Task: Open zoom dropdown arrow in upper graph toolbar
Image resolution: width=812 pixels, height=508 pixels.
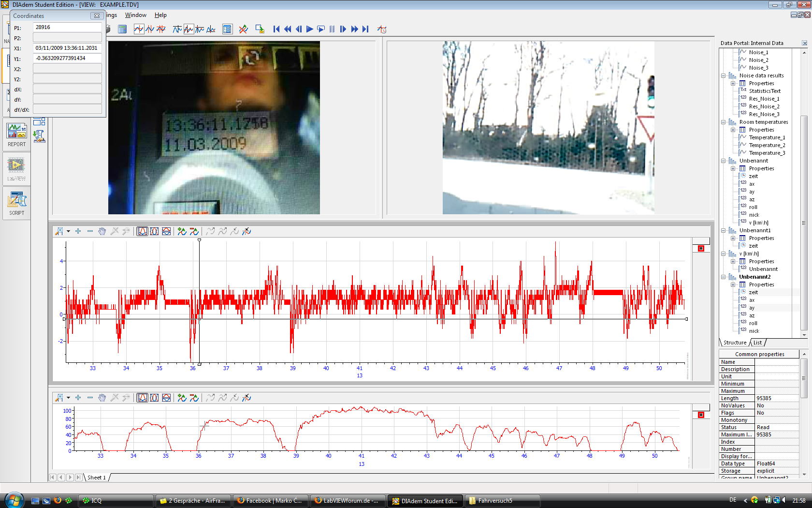Action: point(68,231)
